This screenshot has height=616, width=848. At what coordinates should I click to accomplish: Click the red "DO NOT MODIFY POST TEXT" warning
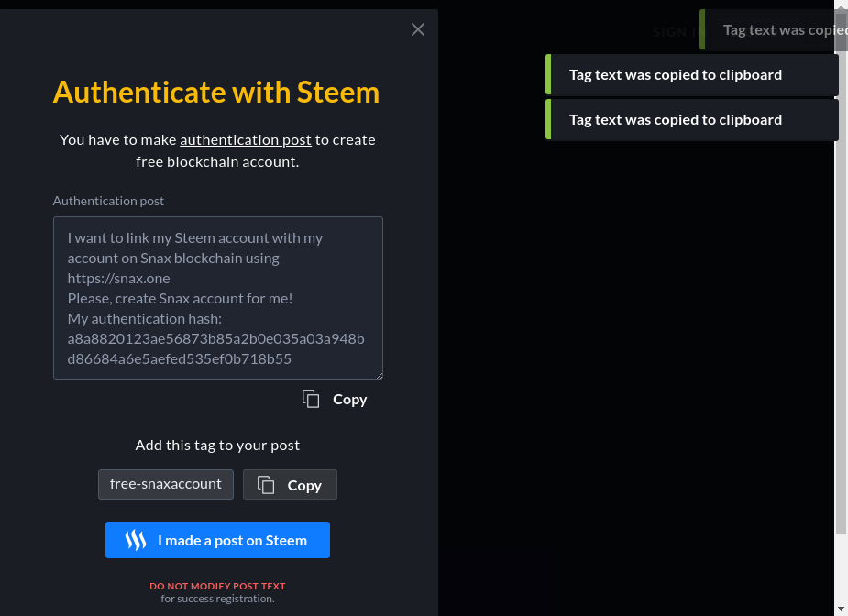click(217, 586)
